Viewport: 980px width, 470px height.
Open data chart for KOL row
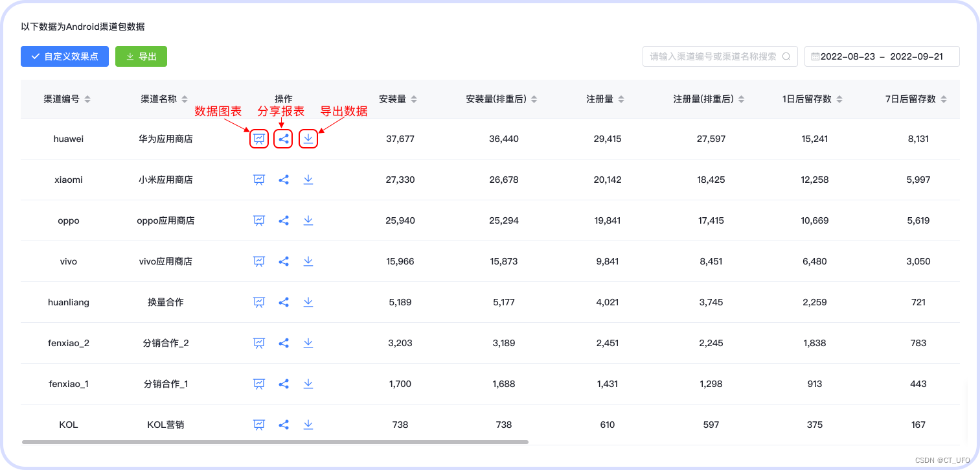259,425
